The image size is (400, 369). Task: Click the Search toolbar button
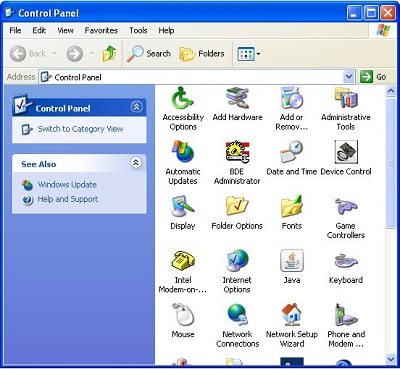click(x=149, y=53)
